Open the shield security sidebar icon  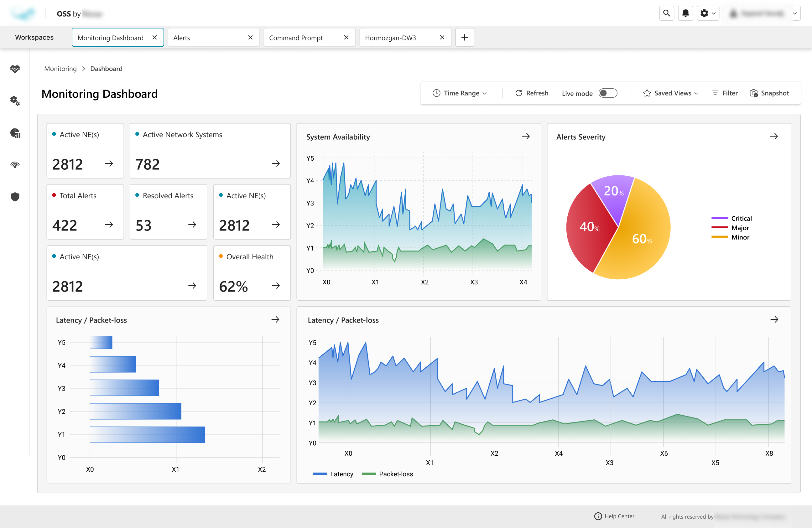coord(15,197)
